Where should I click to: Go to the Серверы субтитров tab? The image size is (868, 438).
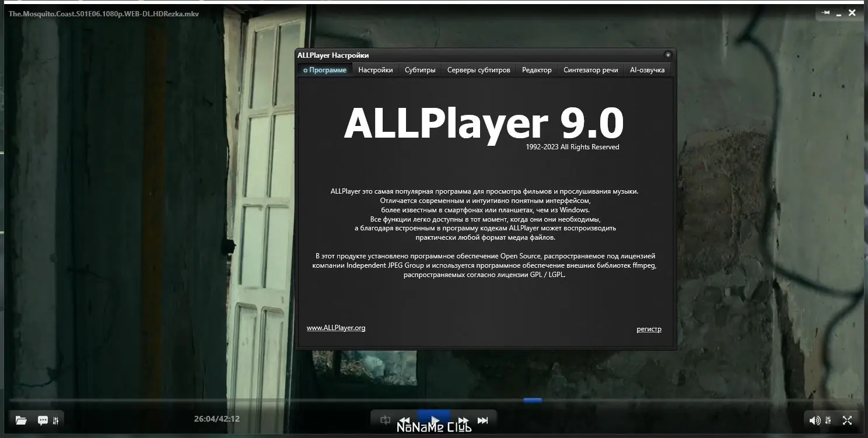click(x=479, y=70)
